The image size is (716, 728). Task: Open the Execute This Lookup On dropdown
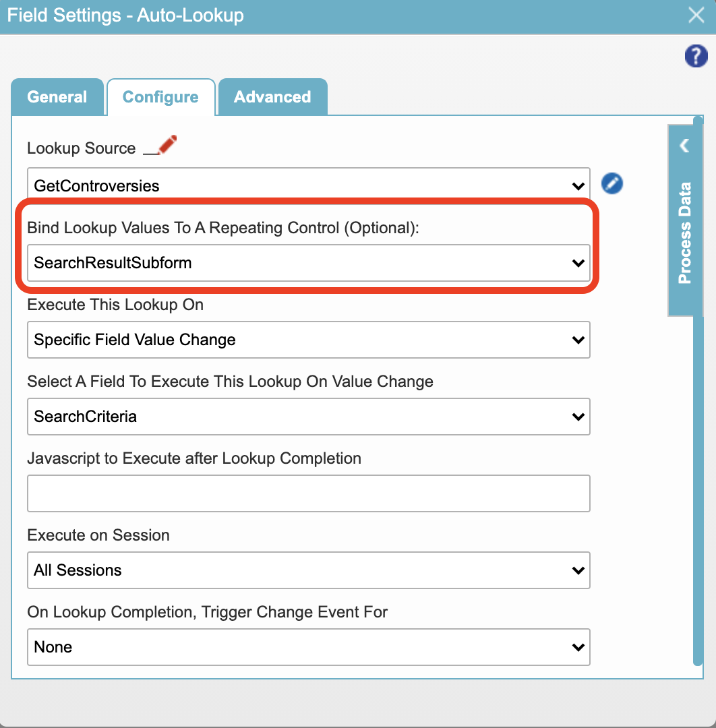coord(308,340)
